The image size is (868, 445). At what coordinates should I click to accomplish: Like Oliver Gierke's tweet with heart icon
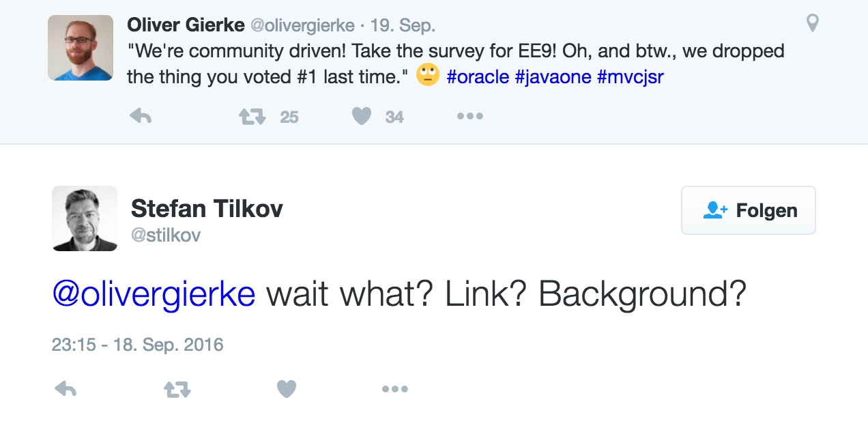pyautogui.click(x=362, y=117)
